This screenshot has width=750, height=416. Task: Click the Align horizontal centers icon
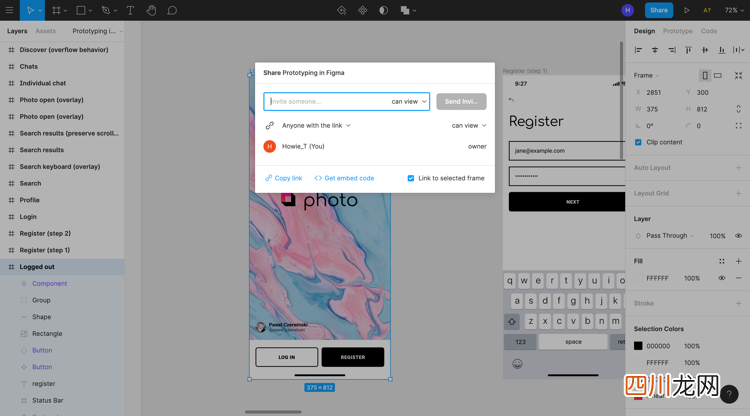click(x=655, y=50)
